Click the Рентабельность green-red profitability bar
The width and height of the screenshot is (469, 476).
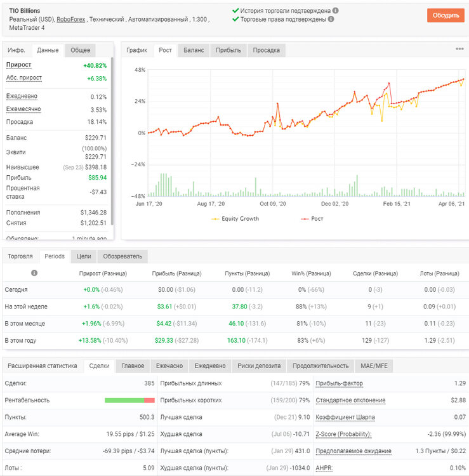pyautogui.click(x=129, y=400)
